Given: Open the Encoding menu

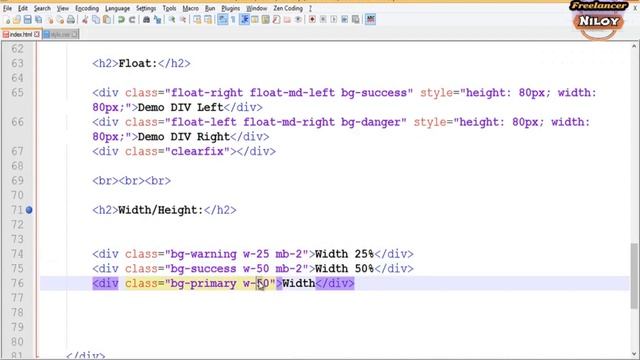Looking at the screenshot, I should pyautogui.click(x=87, y=8).
